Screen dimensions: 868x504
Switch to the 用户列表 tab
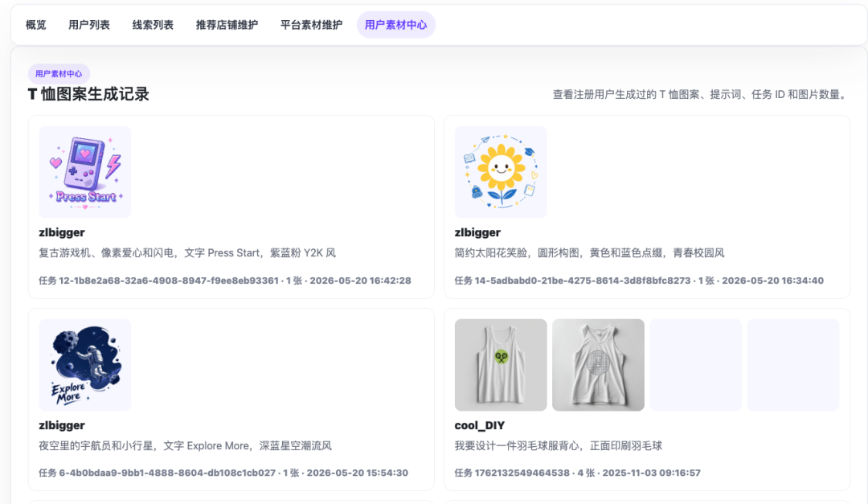[x=89, y=25]
